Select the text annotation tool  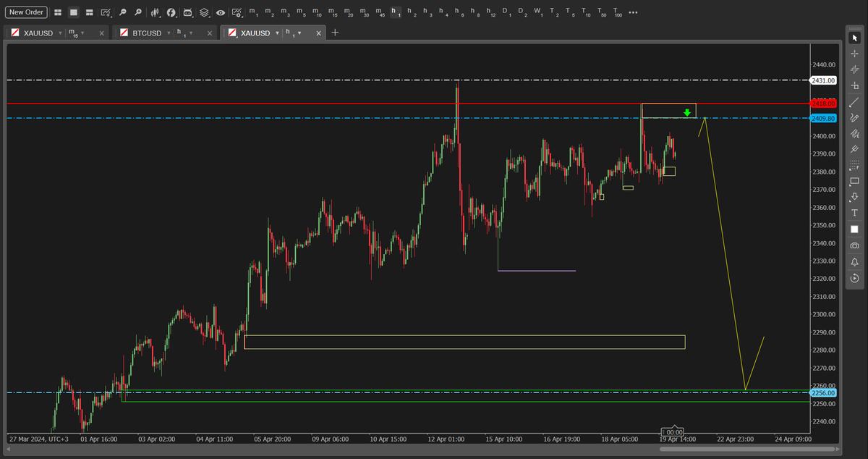pyautogui.click(x=854, y=213)
